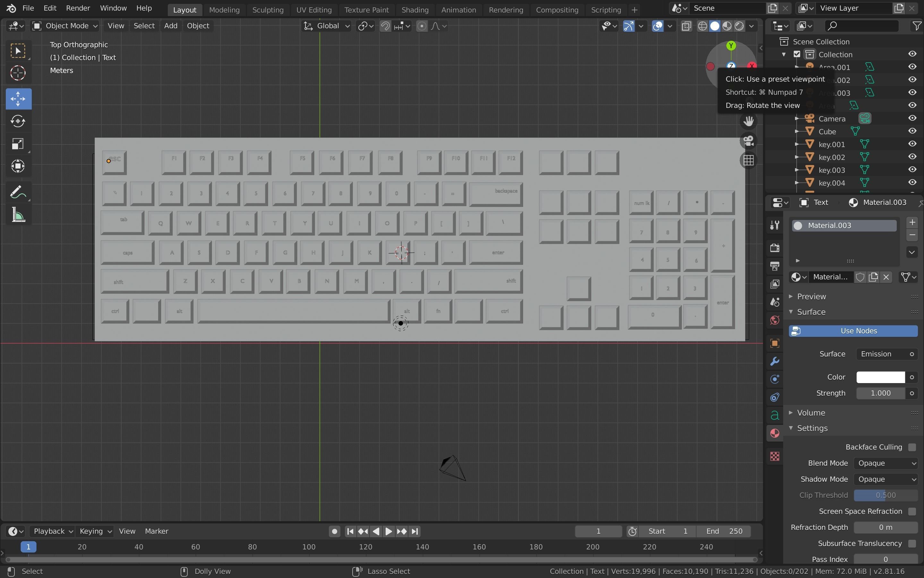Remove material slot with minus
This screenshot has width=924, height=578.
pyautogui.click(x=912, y=235)
